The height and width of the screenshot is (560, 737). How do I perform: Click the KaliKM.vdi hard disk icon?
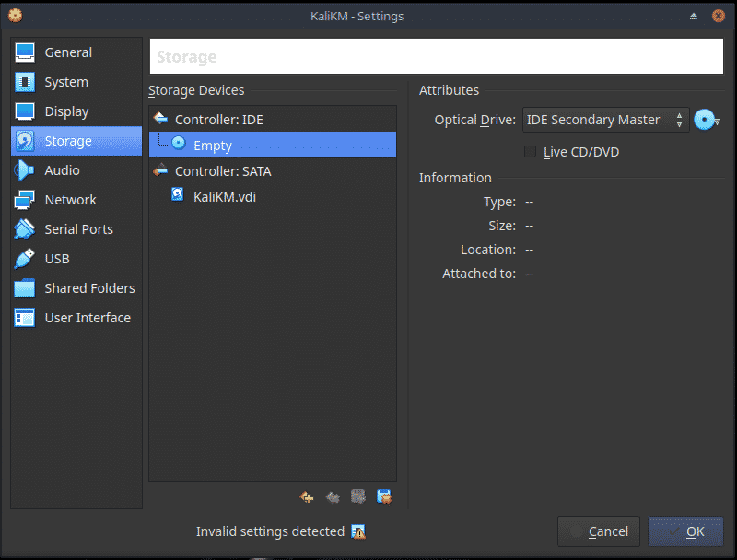coord(178,196)
